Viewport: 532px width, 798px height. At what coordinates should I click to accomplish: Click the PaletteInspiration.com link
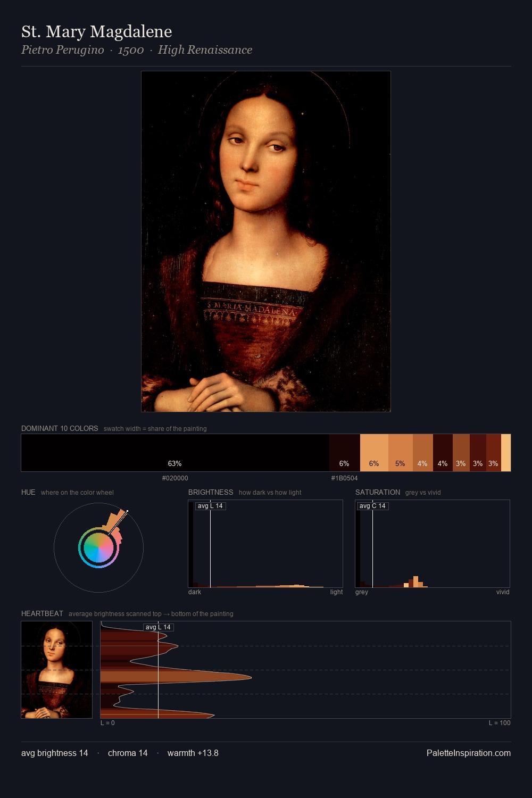point(469,753)
